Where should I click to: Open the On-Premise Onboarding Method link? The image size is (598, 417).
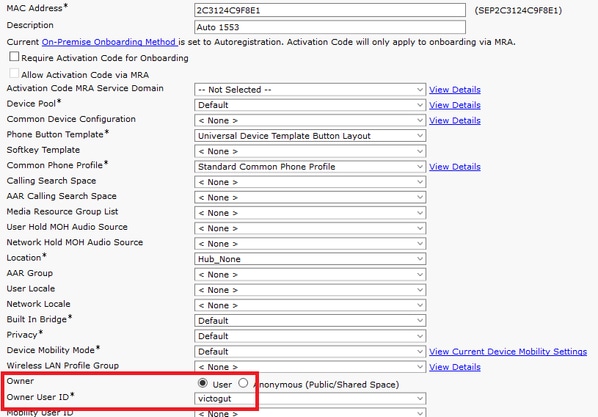pos(109,42)
